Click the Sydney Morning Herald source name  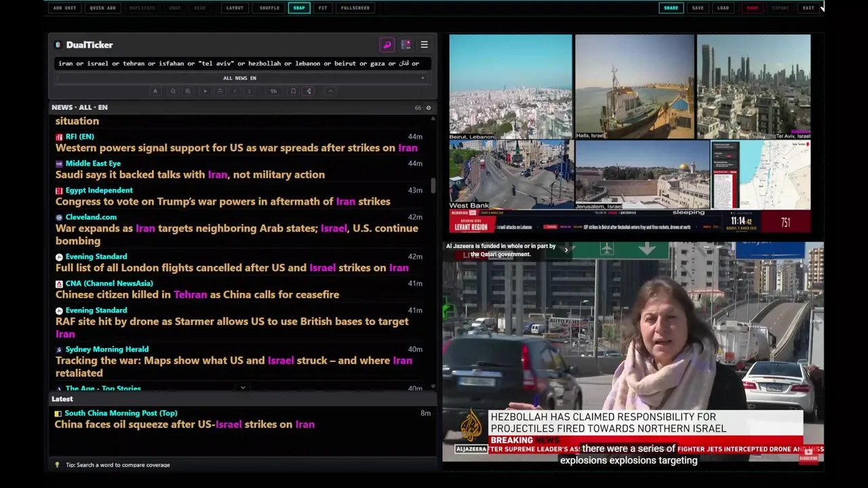(107, 349)
